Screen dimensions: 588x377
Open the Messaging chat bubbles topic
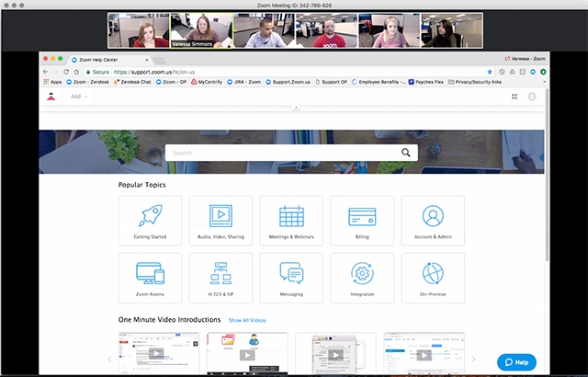point(291,278)
